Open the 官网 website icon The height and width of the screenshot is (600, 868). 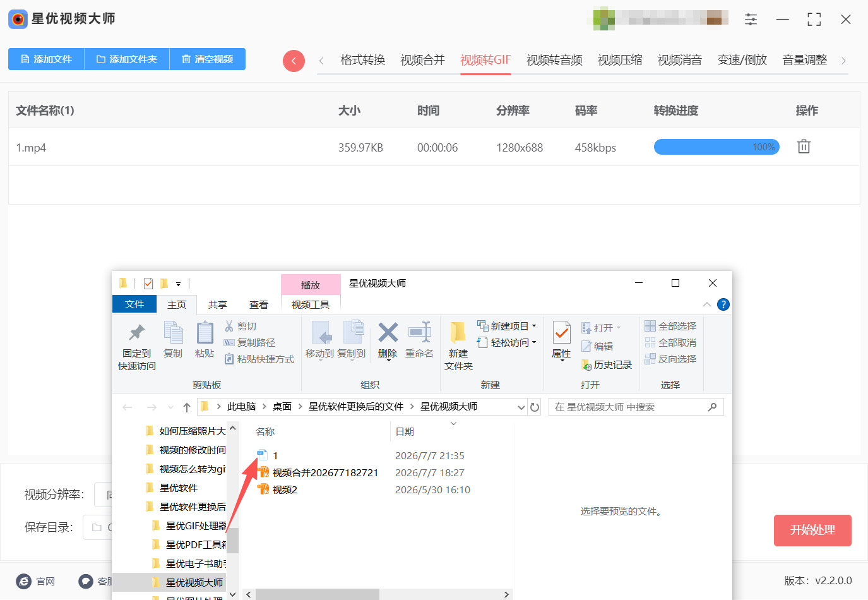click(x=24, y=581)
